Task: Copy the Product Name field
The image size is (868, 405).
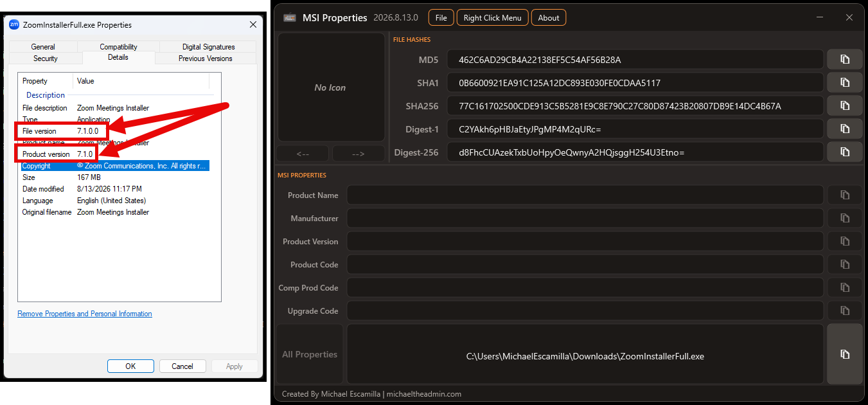Action: click(x=844, y=195)
